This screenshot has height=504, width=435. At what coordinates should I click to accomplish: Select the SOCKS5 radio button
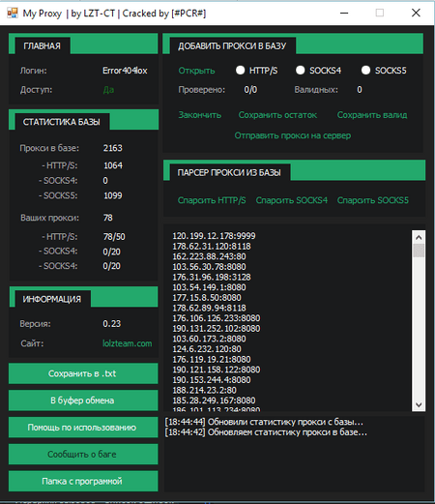point(365,71)
